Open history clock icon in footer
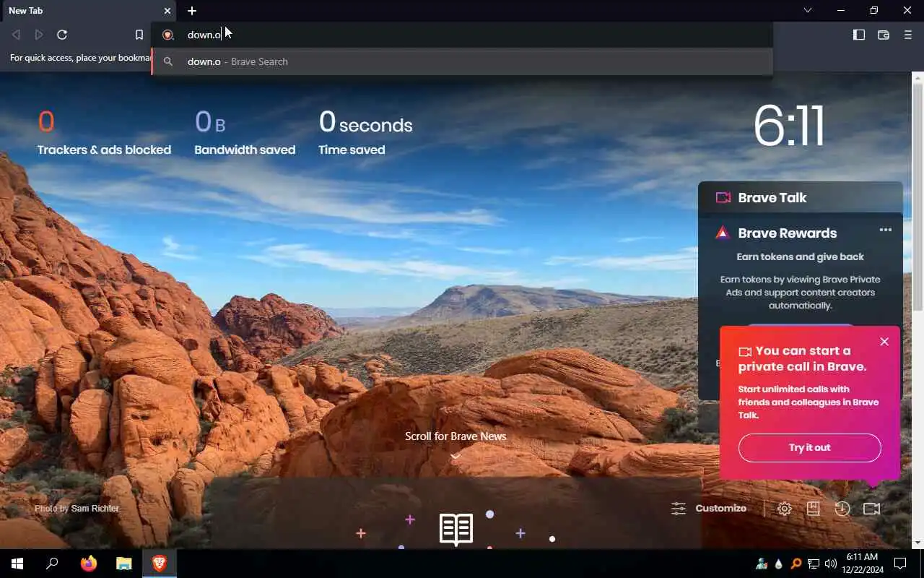The width and height of the screenshot is (924, 578). pos(842,509)
